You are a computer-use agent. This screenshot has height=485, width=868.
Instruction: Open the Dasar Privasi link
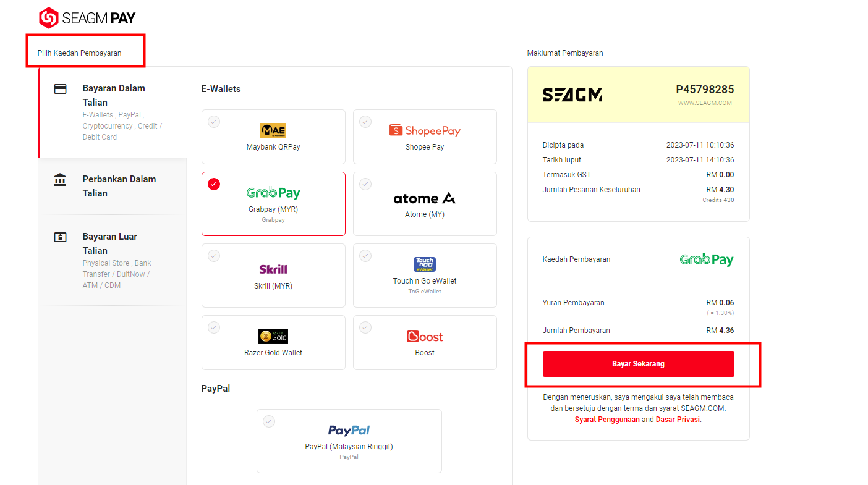678,420
